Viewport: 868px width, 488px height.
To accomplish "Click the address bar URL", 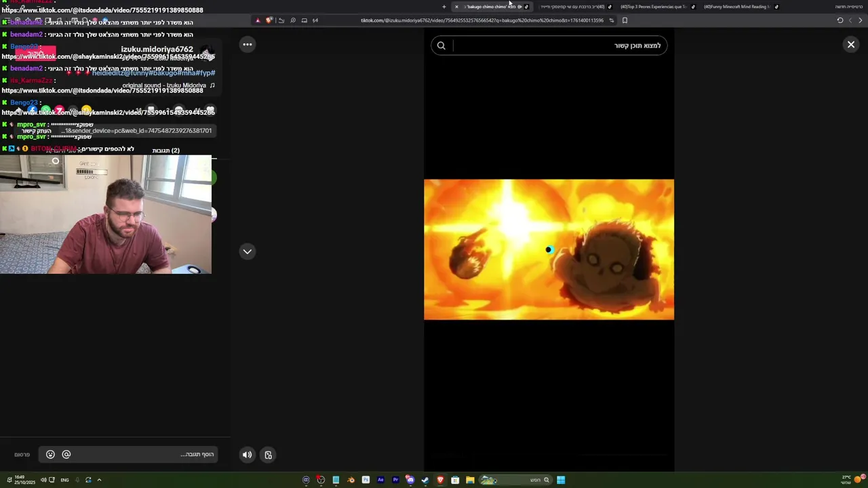I will point(482,20).
